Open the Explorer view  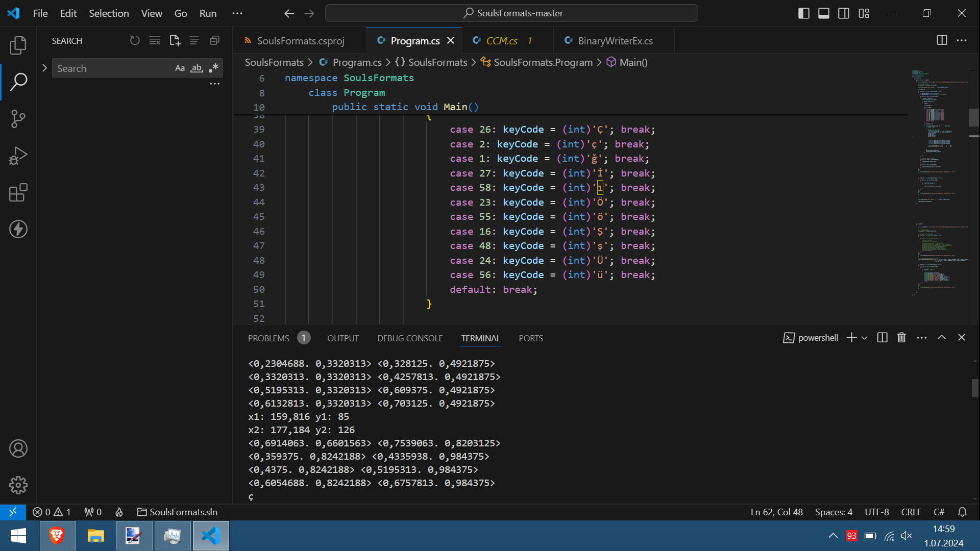click(18, 45)
